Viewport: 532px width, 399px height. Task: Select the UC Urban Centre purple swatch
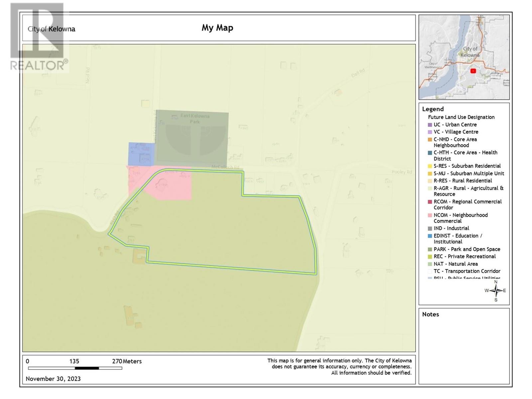(x=430, y=125)
